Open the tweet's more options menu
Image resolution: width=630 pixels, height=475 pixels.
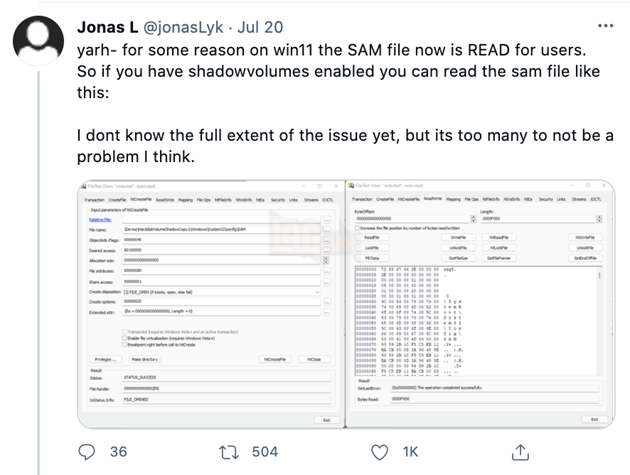[x=604, y=22]
